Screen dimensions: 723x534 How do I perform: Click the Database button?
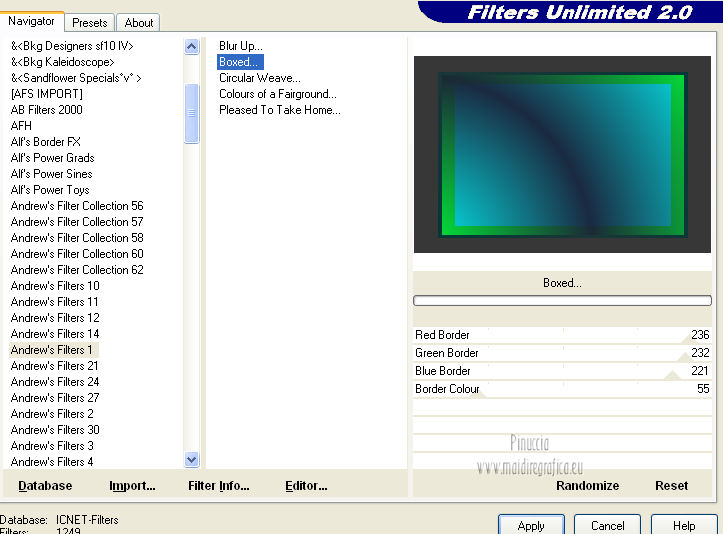45,486
